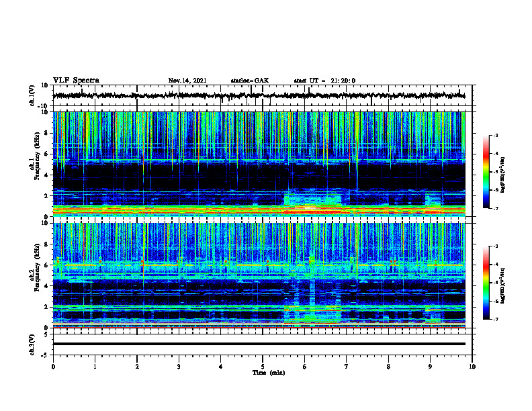
Task: Click the ch.1 low-frequency burst near minute 6
Action: 312,203
